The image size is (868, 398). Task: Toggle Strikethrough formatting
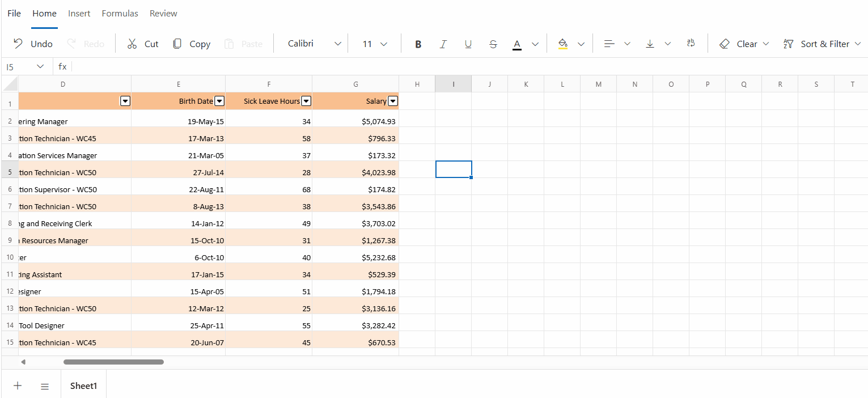[493, 44]
